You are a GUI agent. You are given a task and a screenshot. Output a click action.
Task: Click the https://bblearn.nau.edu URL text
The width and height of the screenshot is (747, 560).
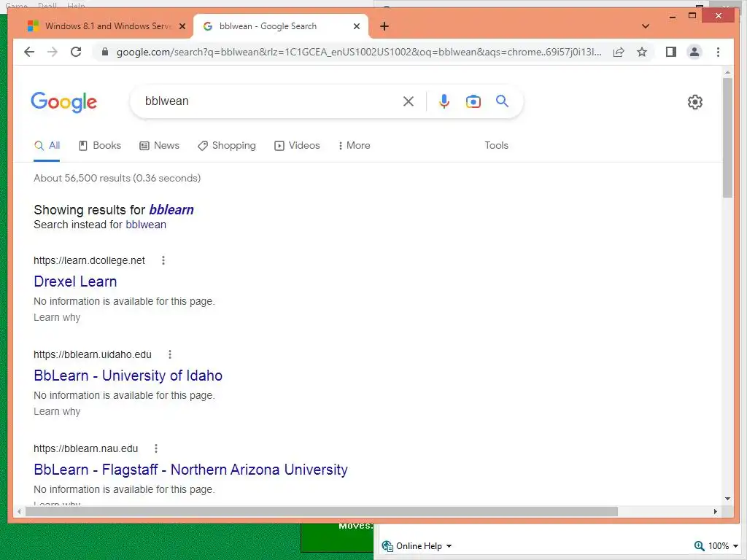pos(86,448)
